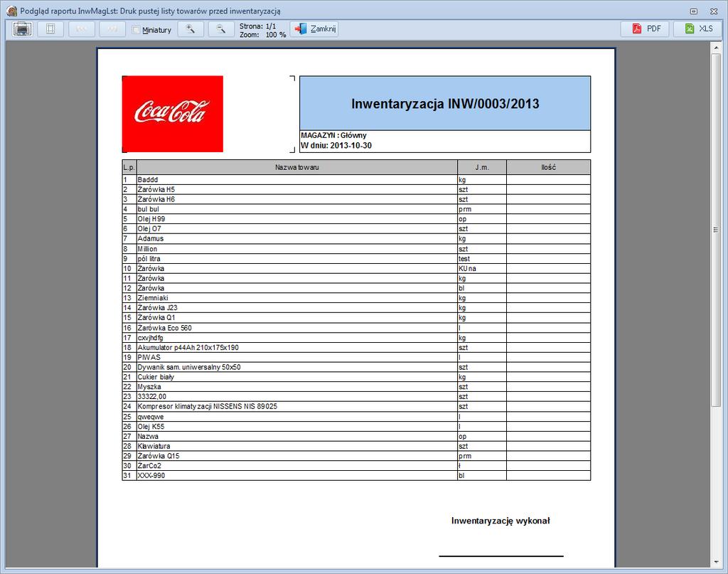The image size is (728, 574).
Task: Click the 'Zoom: 100 %' indicator
Action: click(263, 34)
